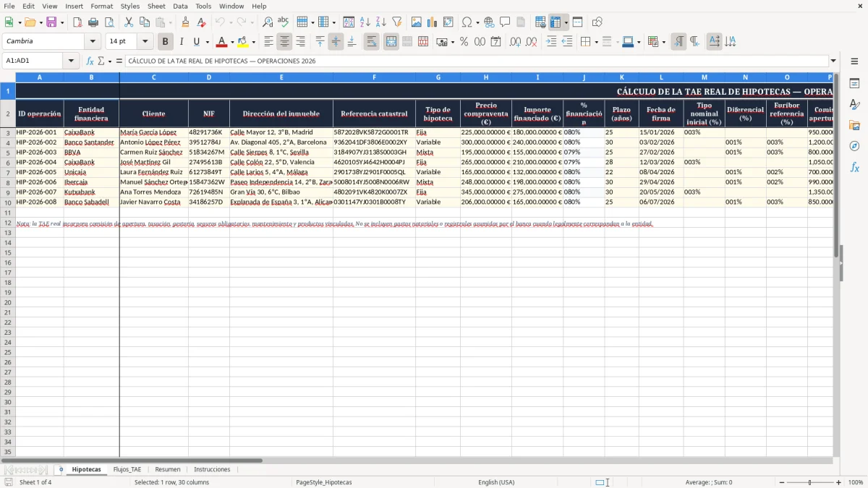868x488 pixels.
Task: Toggle Center Vertically alignment
Action: (x=336, y=42)
